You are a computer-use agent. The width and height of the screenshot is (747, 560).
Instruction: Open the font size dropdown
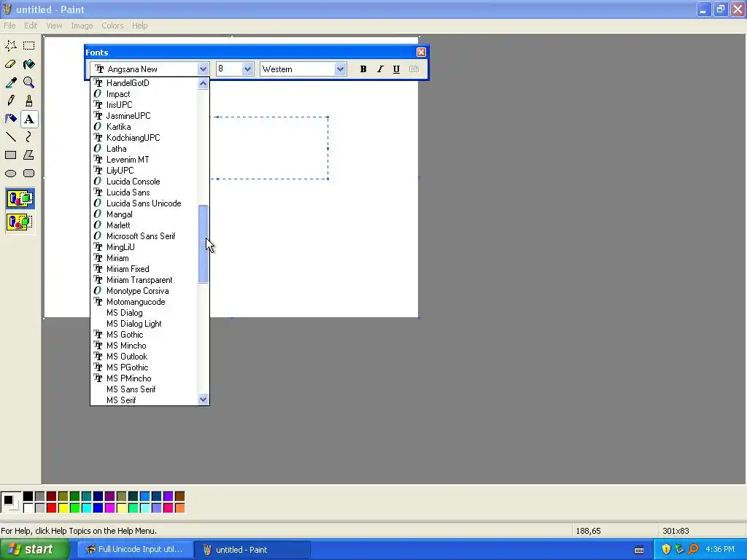[x=247, y=69]
